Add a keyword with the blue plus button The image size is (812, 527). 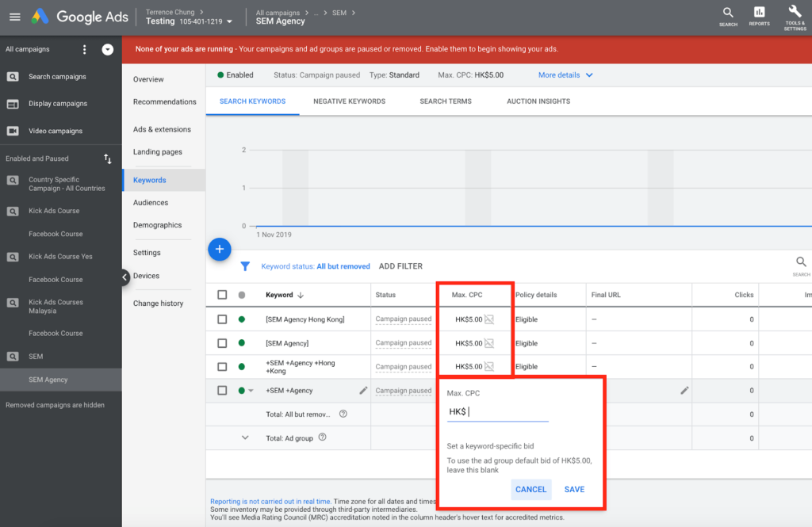click(220, 250)
